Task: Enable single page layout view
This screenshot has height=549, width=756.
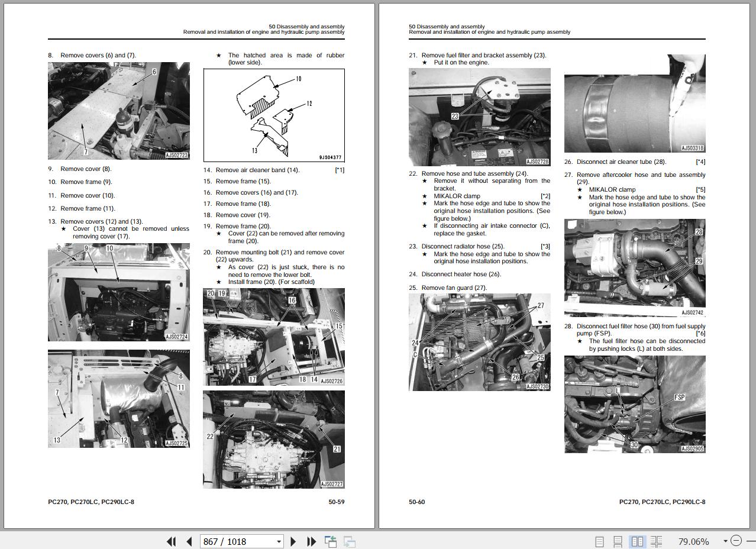Action: click(599, 541)
